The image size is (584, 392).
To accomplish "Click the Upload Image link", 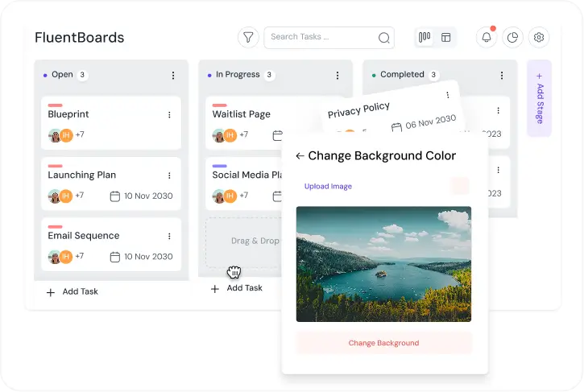I will click(x=328, y=186).
